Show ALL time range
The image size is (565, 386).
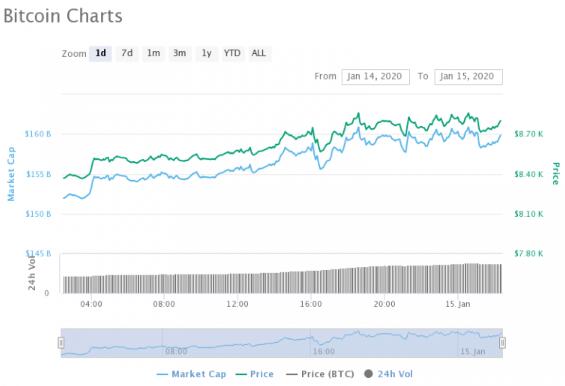(259, 53)
